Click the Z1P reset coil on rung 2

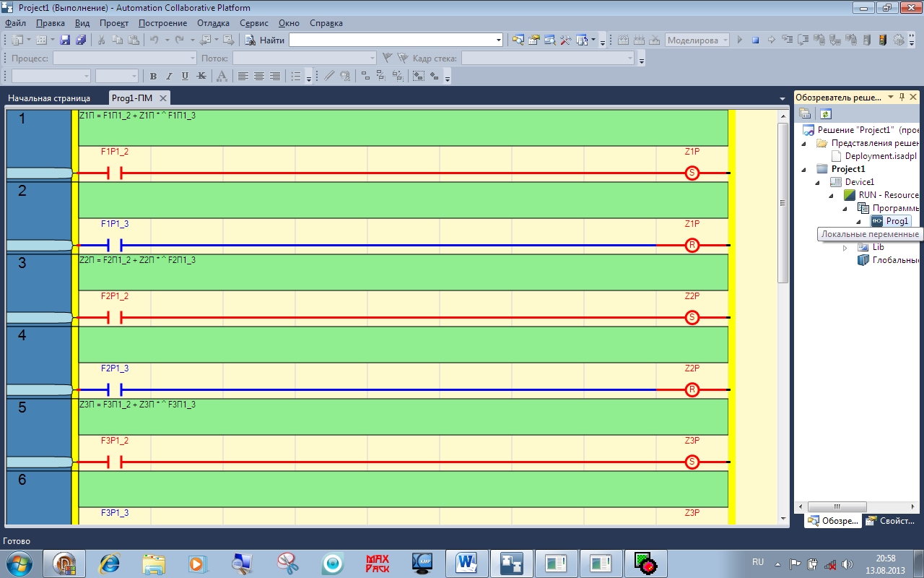pos(692,246)
